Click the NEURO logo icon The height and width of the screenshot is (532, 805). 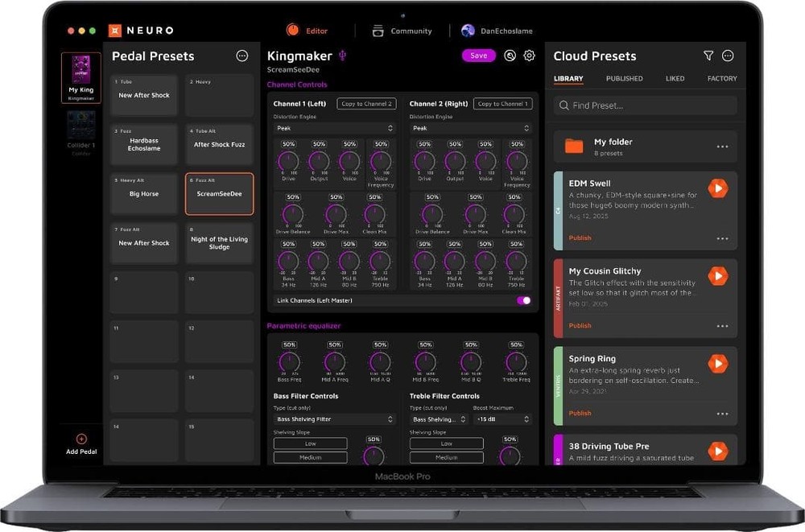tap(115, 31)
